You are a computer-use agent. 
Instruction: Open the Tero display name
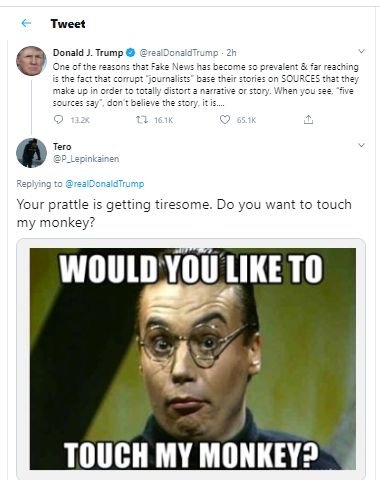point(62,147)
